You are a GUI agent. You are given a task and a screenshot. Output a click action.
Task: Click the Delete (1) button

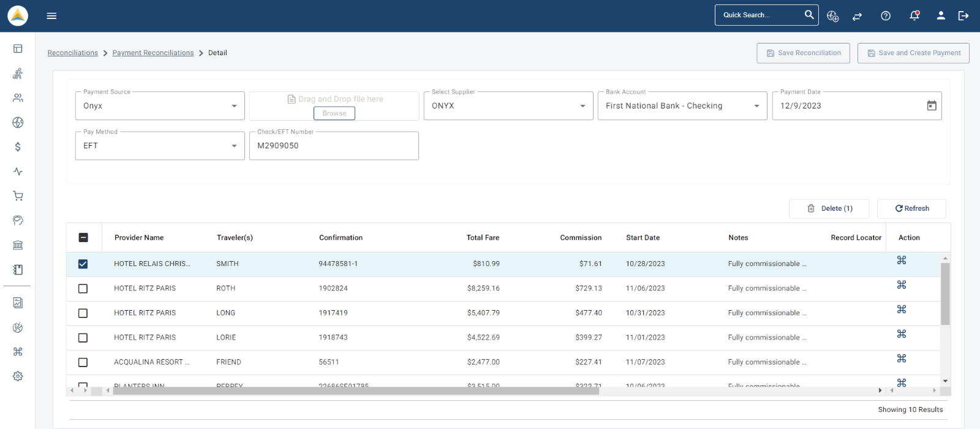pos(829,209)
